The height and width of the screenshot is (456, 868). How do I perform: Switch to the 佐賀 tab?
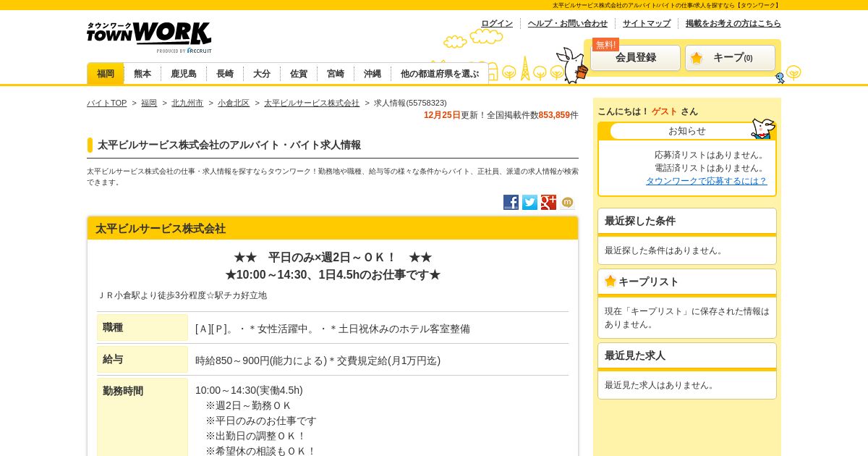click(299, 74)
